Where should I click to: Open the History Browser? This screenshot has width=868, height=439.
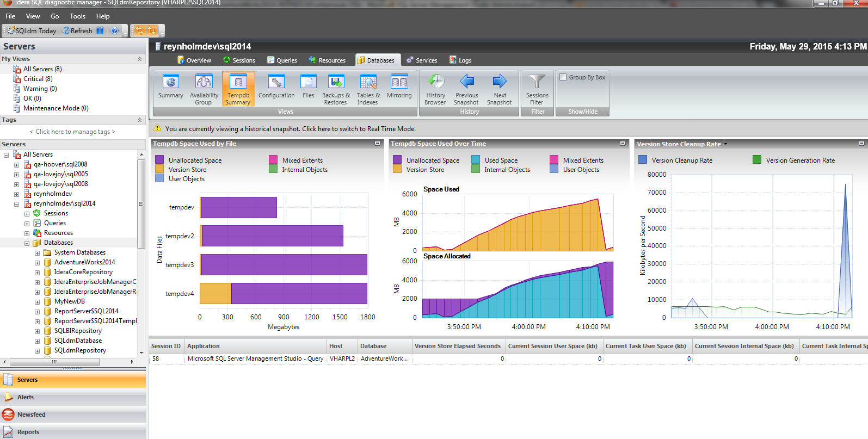(x=435, y=89)
